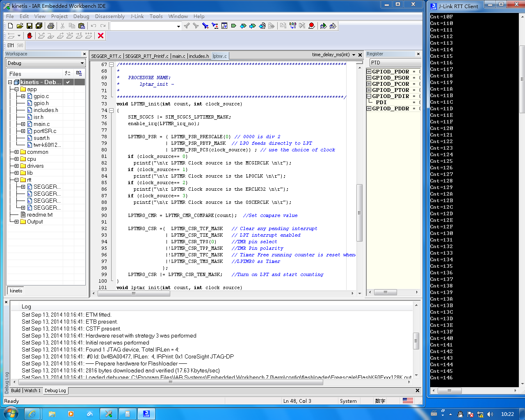Click Debug without Downloading icon
Viewport: 525px width, 420px height.
point(333,26)
